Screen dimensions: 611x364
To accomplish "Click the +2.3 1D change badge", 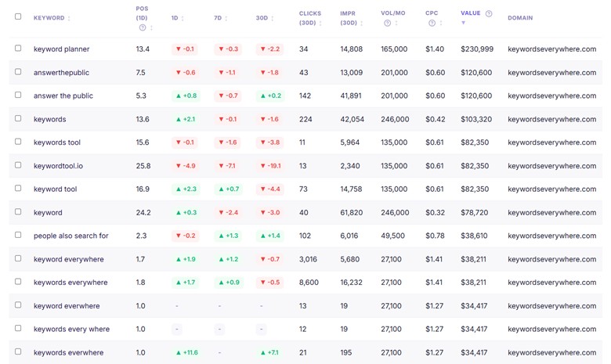I will [x=186, y=189].
